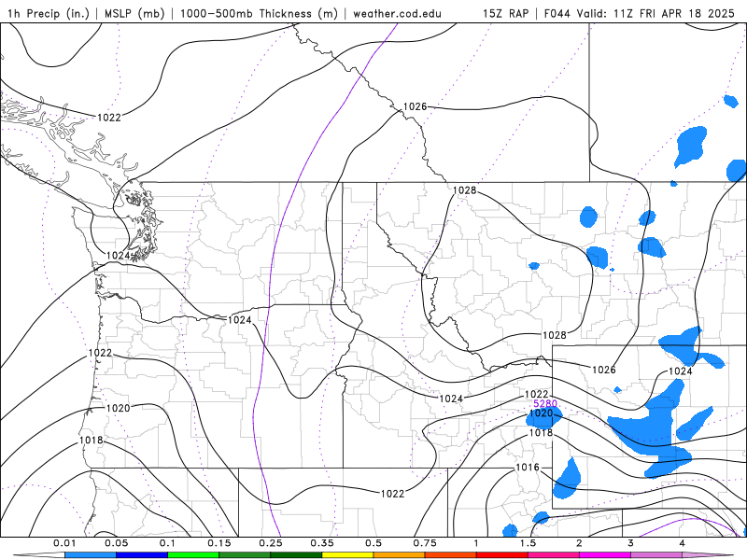The width and height of the screenshot is (747, 560).
Task: Click the light blue 0.01–0.05 legend swatch
Action: pos(91,555)
